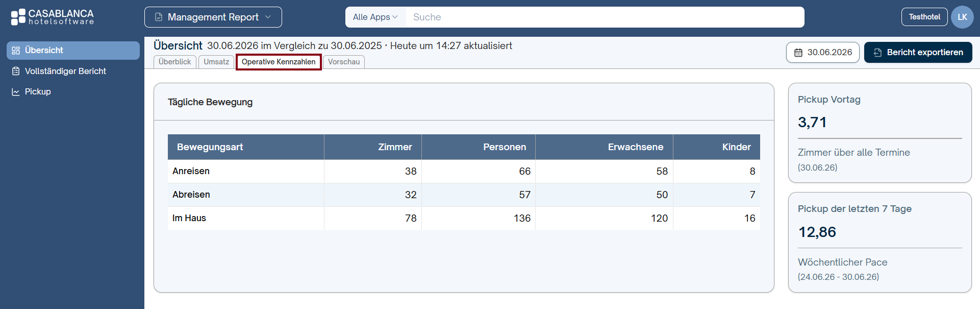Click the Testhotel button
The height and width of the screenshot is (309, 980).
click(924, 17)
